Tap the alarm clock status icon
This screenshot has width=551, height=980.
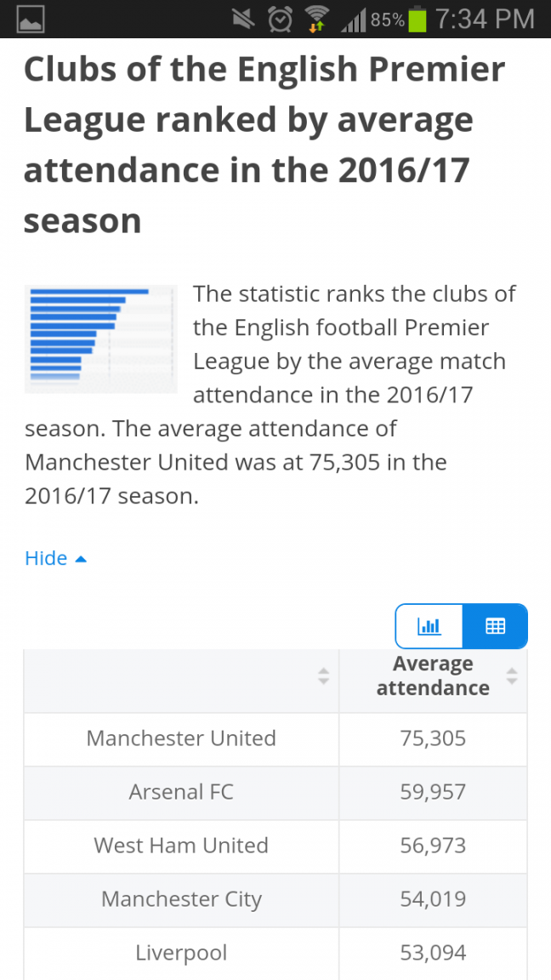(x=280, y=20)
